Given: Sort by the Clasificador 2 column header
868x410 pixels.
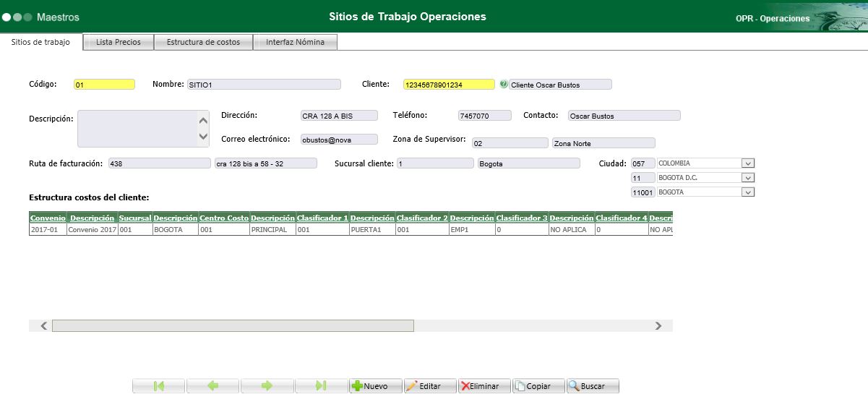Looking at the screenshot, I should (x=422, y=218).
